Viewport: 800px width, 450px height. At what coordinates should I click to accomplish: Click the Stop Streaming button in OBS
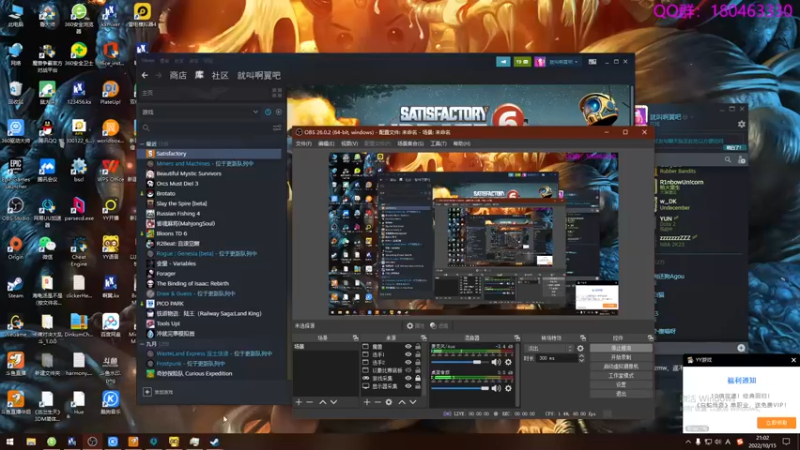[621, 348]
